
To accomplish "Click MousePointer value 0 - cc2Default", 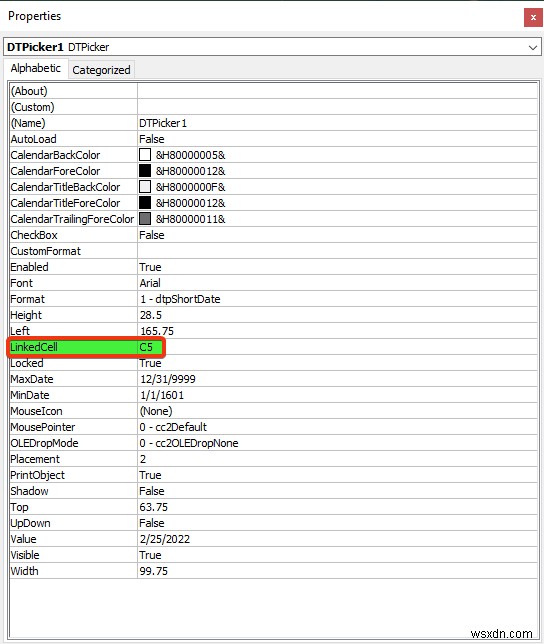I will point(173,427).
